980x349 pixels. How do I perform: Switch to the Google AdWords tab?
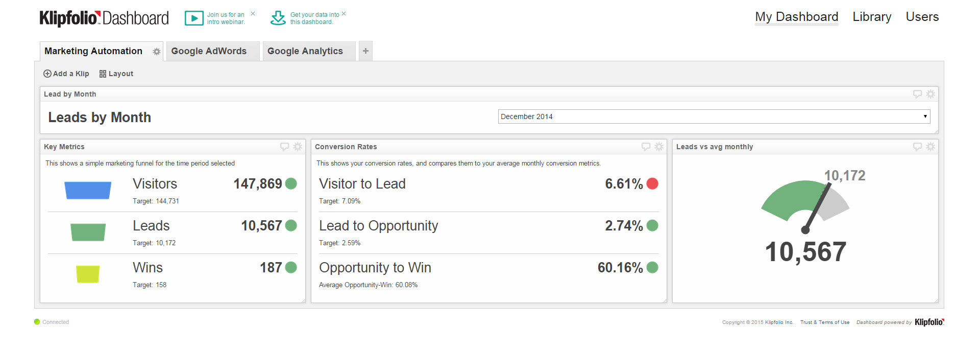click(x=208, y=51)
